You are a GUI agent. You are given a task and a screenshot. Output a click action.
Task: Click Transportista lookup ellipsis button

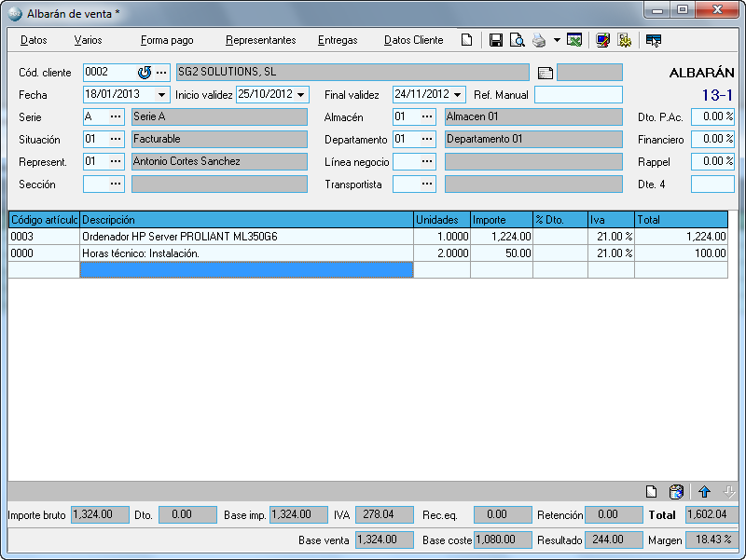(427, 184)
